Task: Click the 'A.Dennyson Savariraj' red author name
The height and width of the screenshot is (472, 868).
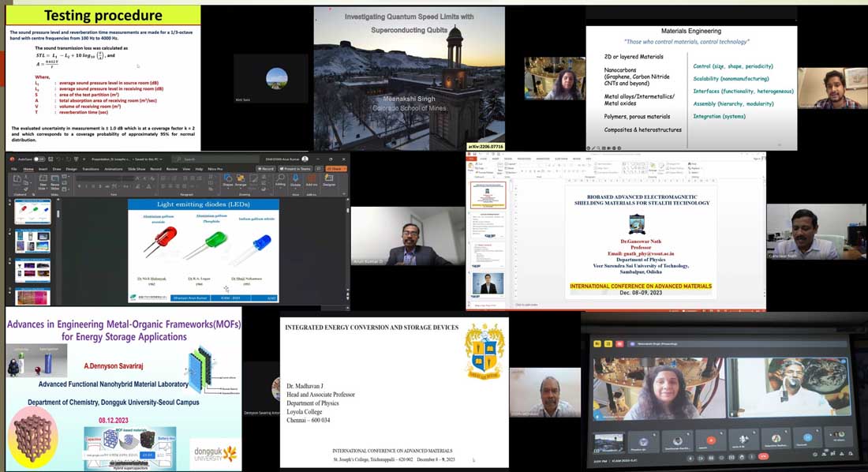Action: (113, 366)
